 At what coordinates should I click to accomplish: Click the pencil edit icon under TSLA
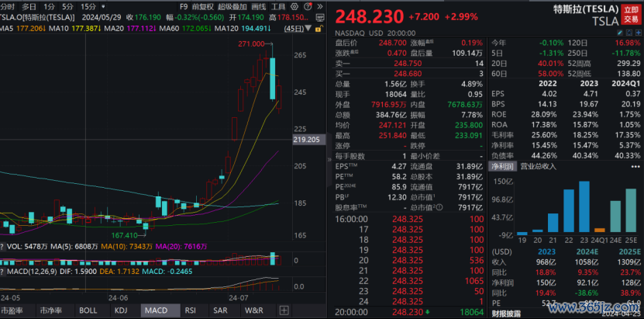tap(621, 33)
